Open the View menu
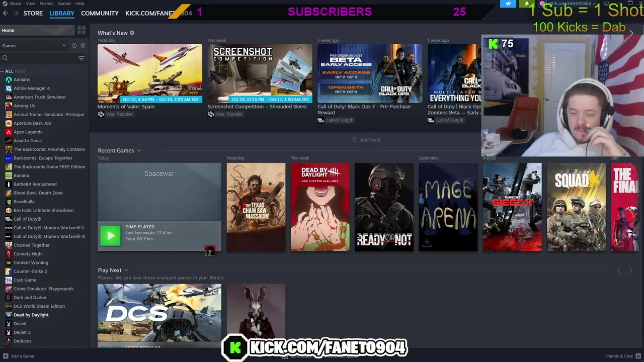 30,4
